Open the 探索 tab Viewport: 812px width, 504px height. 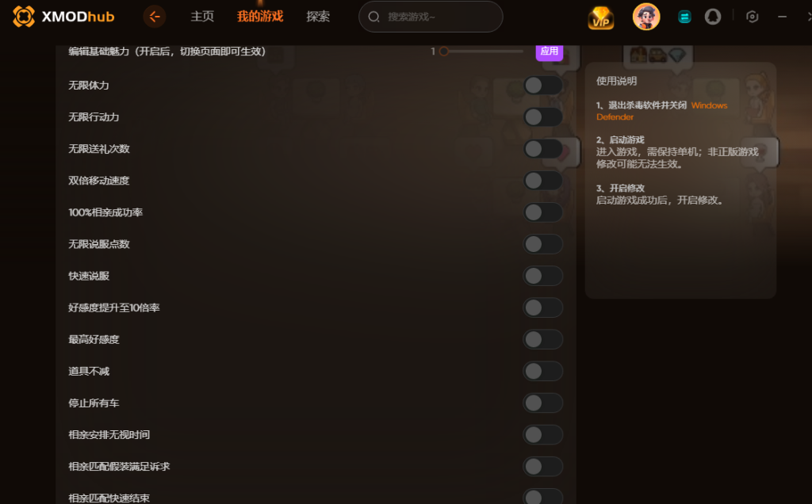tap(318, 17)
